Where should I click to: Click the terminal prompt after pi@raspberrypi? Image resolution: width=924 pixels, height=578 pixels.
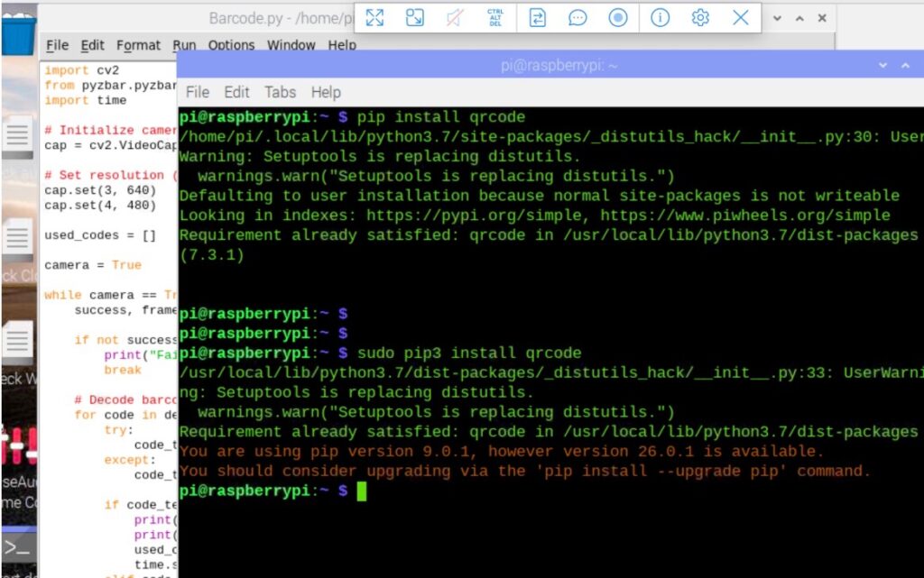(x=360, y=491)
